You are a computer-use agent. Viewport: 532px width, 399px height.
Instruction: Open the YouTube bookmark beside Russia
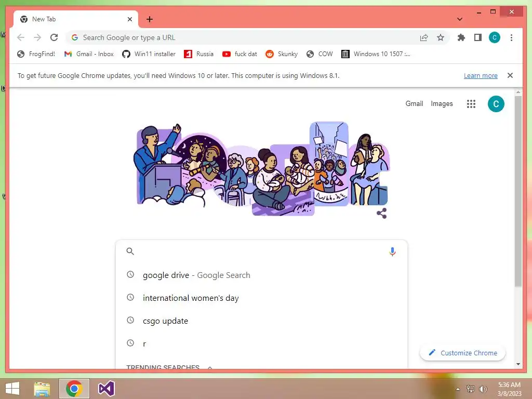[240, 54]
